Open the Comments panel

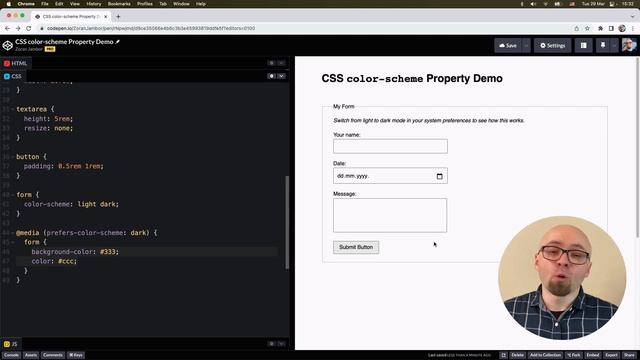click(53, 355)
